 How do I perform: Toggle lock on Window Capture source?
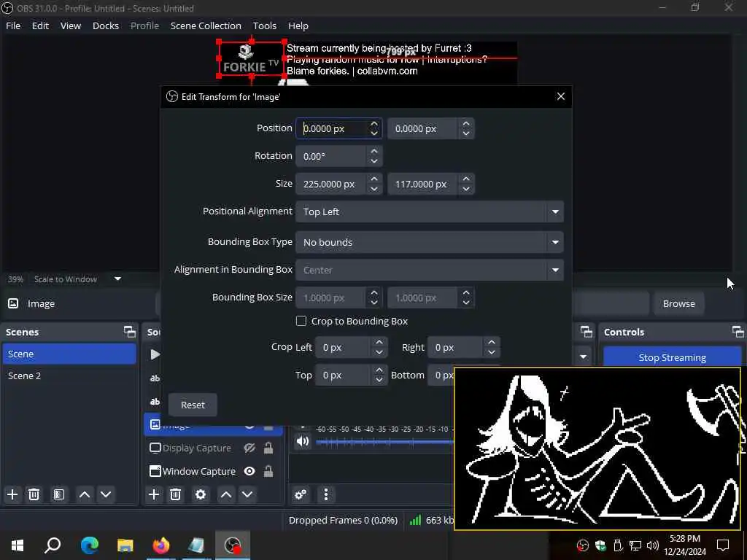268,471
